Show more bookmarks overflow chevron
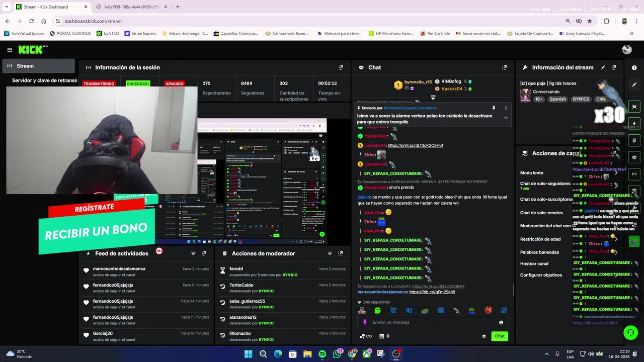 click(632, 34)
